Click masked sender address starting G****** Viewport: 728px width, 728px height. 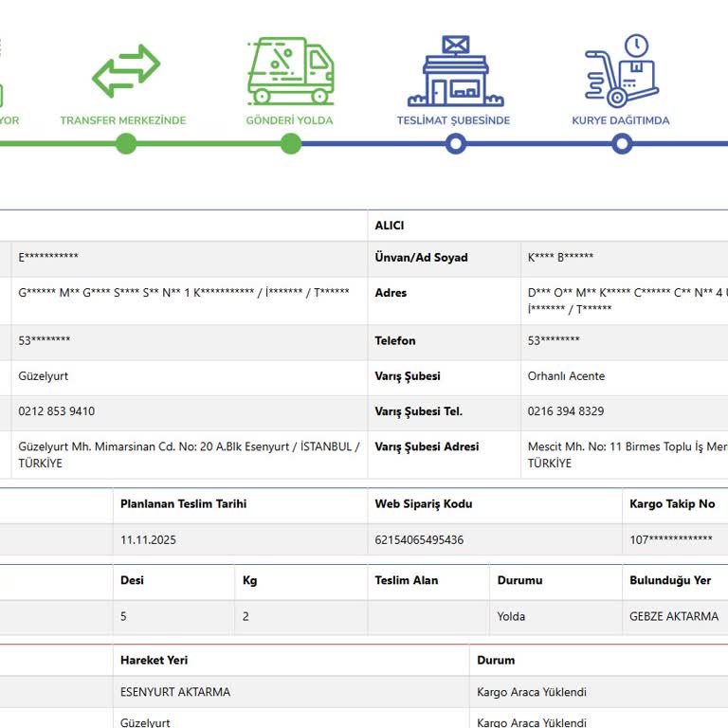coord(183,293)
